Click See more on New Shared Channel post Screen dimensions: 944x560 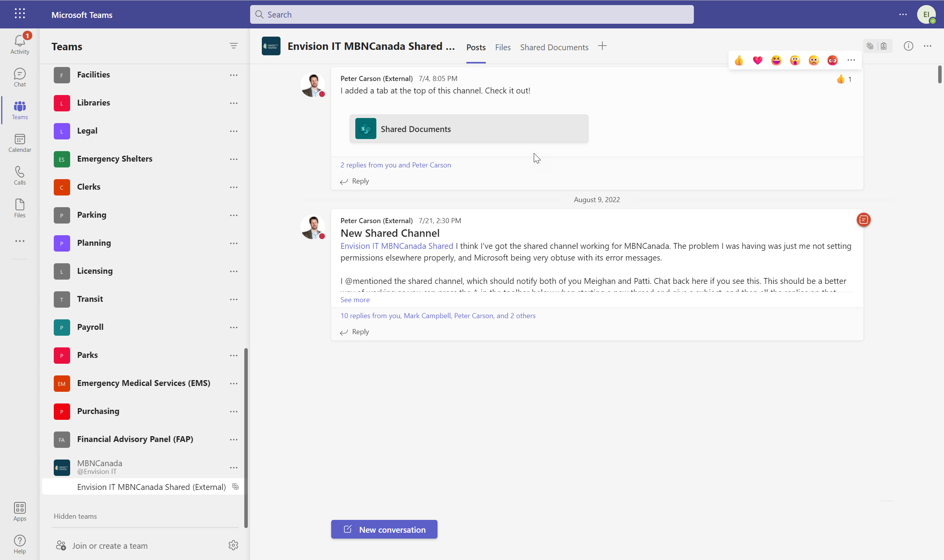click(x=355, y=299)
